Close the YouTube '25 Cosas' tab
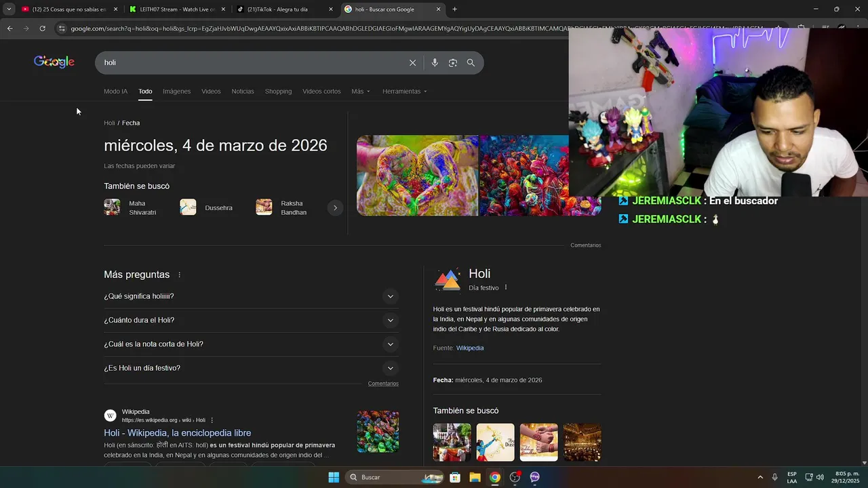Screen dimensions: 868x488 click(x=115, y=9)
